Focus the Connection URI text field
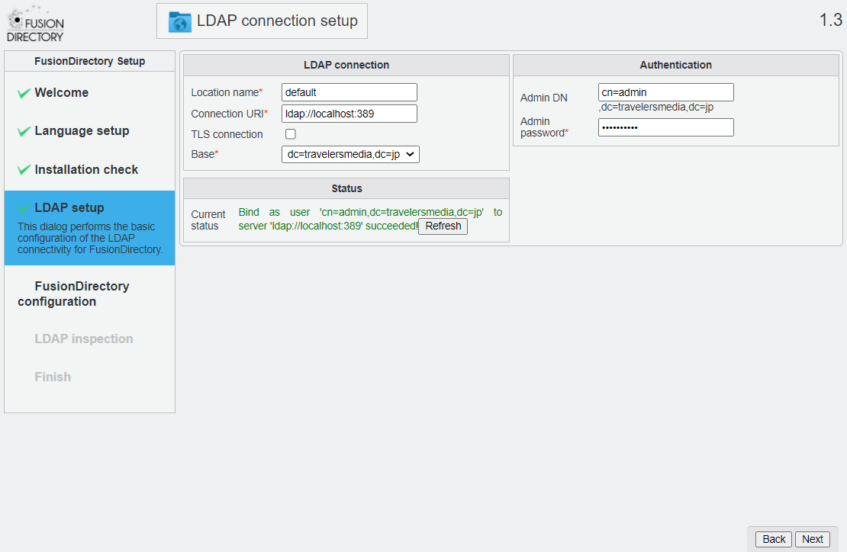The height and width of the screenshot is (552, 847). [348, 113]
